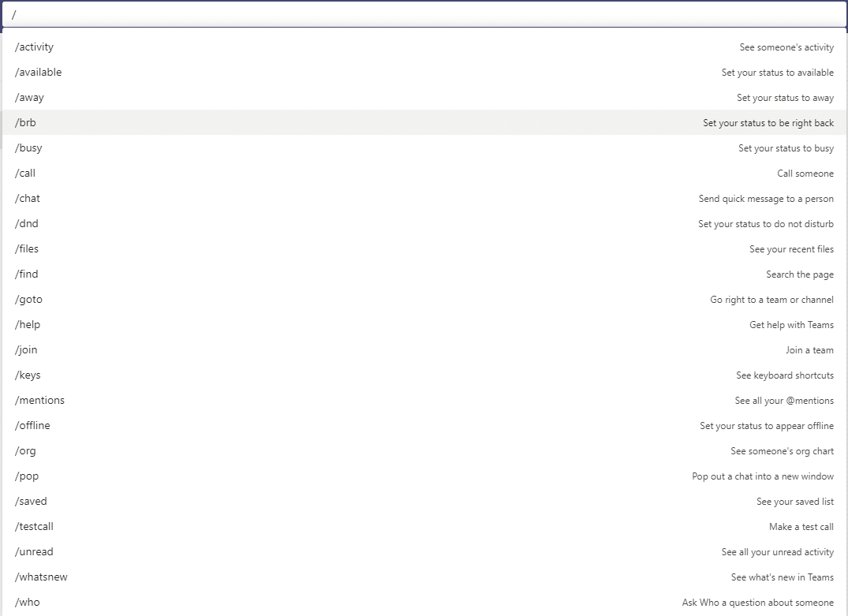Image resolution: width=848 pixels, height=616 pixels.
Task: Choose the /call command
Action: coord(25,174)
